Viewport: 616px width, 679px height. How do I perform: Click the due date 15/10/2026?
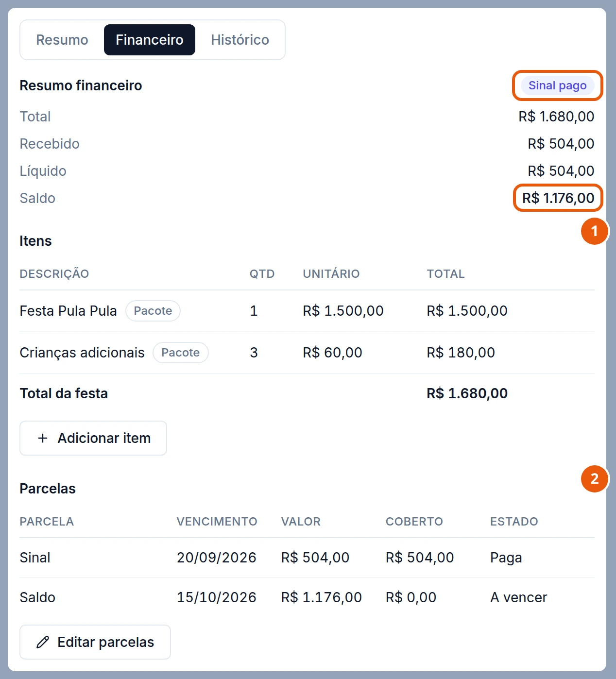tap(217, 597)
